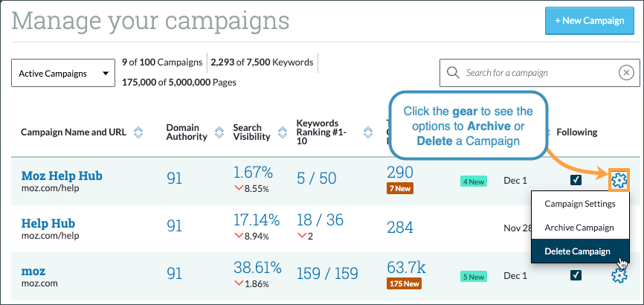Click the magnifying glass search icon
644x305 pixels.
click(x=453, y=73)
